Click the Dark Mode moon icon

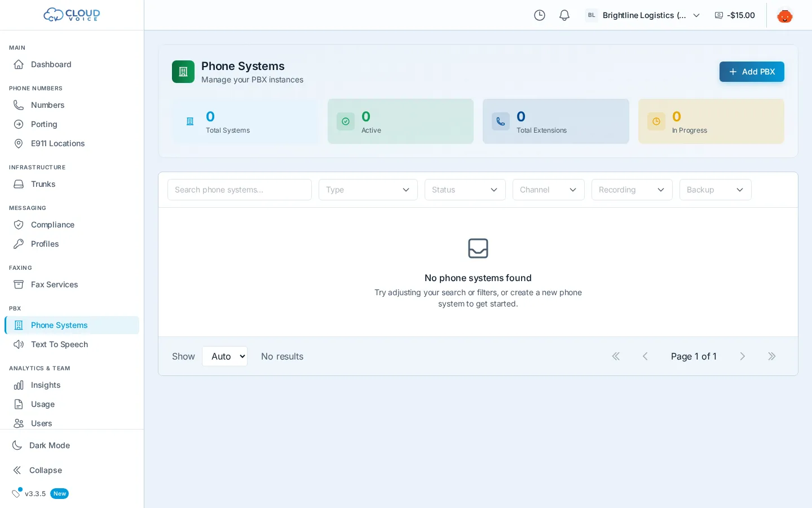pyautogui.click(x=17, y=445)
